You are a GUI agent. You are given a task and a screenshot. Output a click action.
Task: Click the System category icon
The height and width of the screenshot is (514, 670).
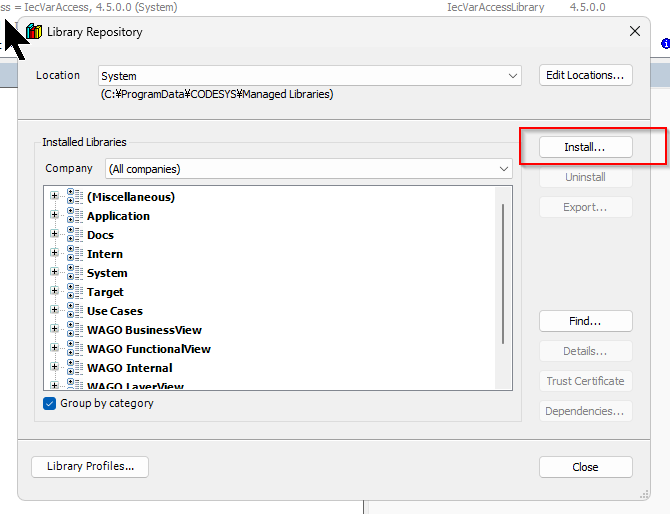[75, 273]
